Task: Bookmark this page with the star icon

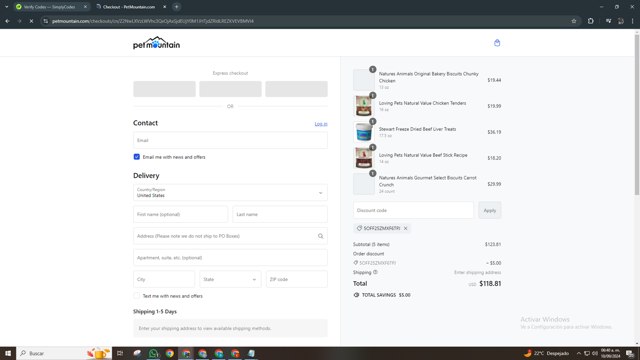Action: (573, 21)
